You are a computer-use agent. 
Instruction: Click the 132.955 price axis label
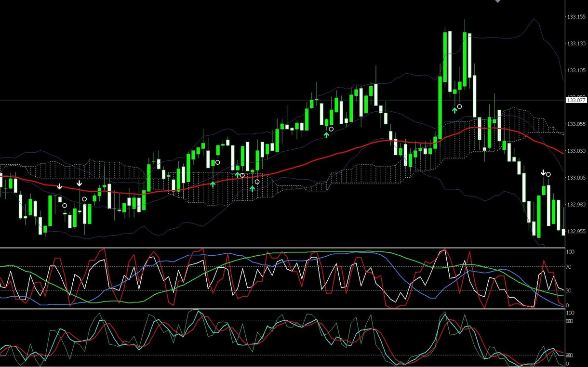(576, 232)
